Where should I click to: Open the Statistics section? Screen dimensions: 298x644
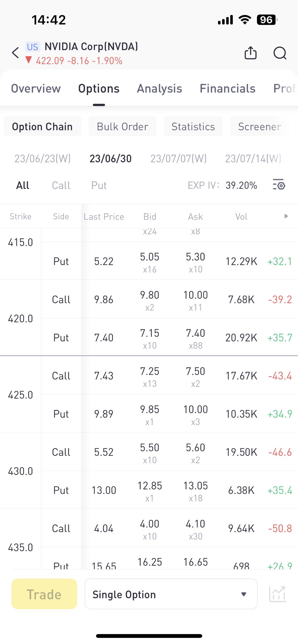(x=193, y=127)
